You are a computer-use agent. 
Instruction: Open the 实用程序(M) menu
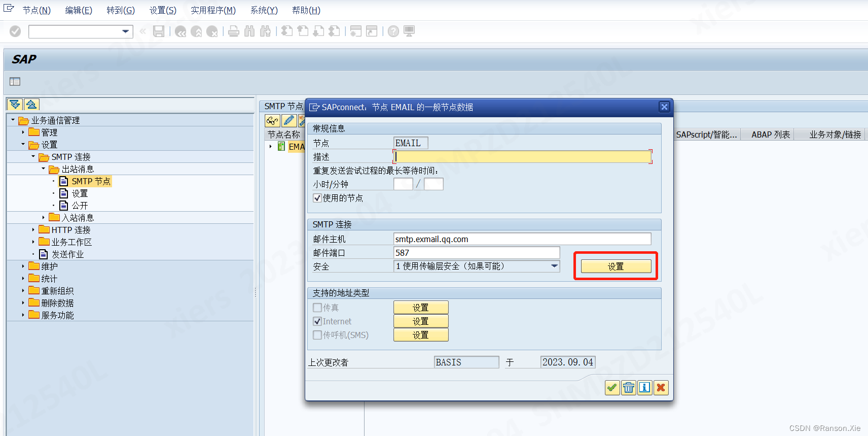point(213,10)
